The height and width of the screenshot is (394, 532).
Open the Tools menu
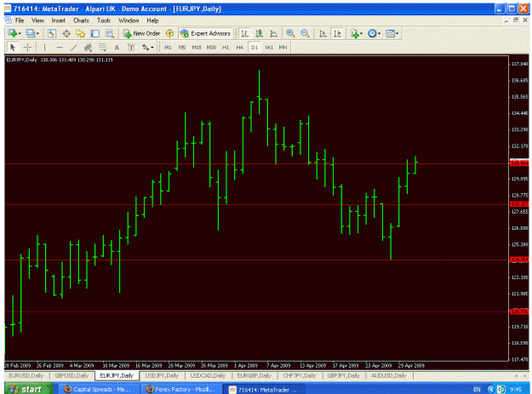(104, 20)
